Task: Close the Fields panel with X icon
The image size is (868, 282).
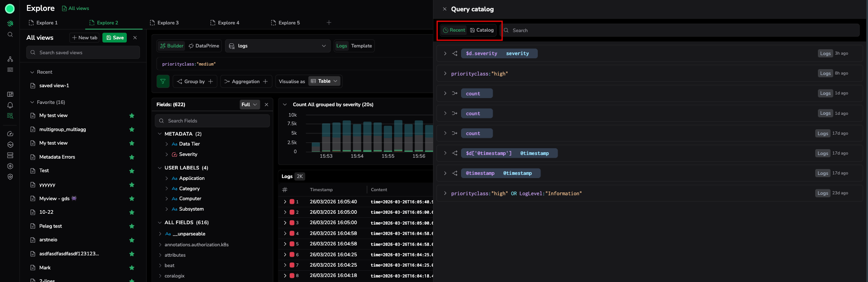Action: 267,104
